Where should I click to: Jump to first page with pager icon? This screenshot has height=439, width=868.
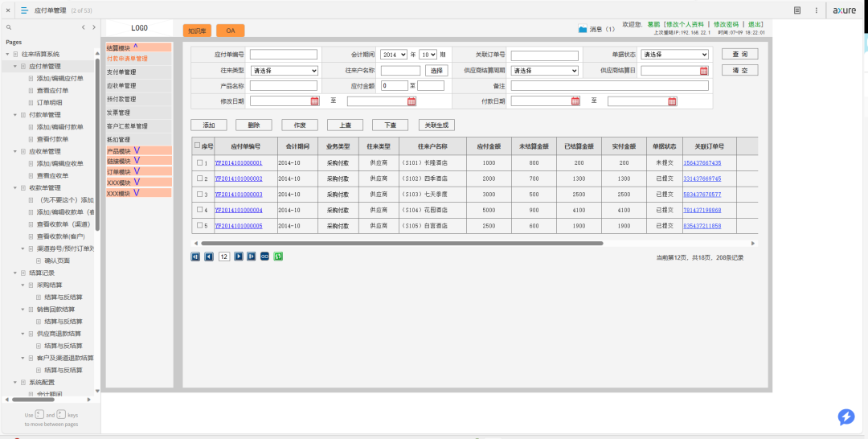click(x=195, y=256)
